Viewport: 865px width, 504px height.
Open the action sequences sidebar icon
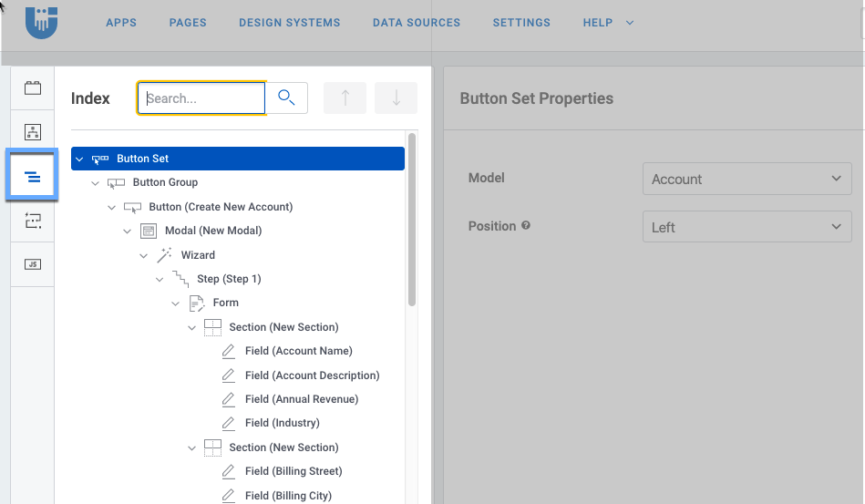33,220
